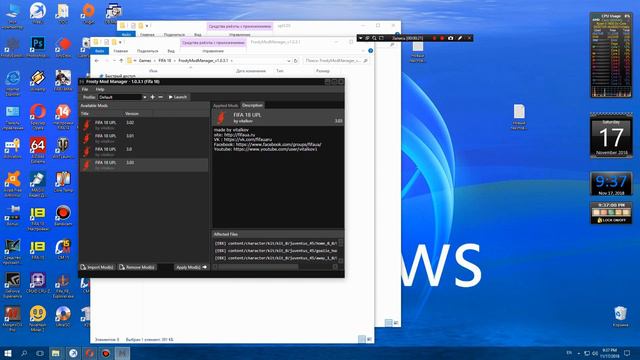
Task: Open the Core Temp desktop shortcut
Action: [63, 182]
